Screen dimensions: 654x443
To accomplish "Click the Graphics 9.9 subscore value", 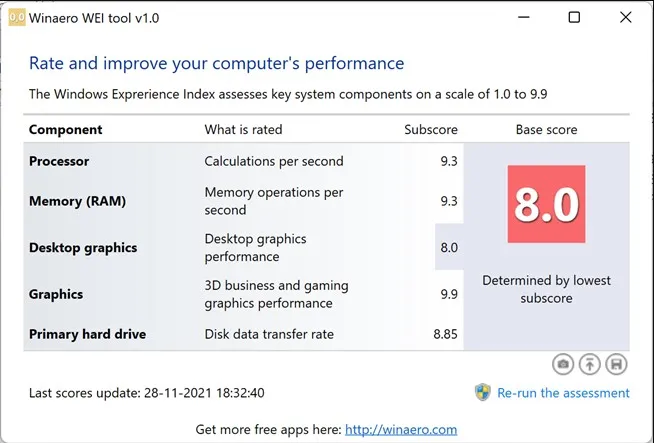I will click(x=448, y=294).
